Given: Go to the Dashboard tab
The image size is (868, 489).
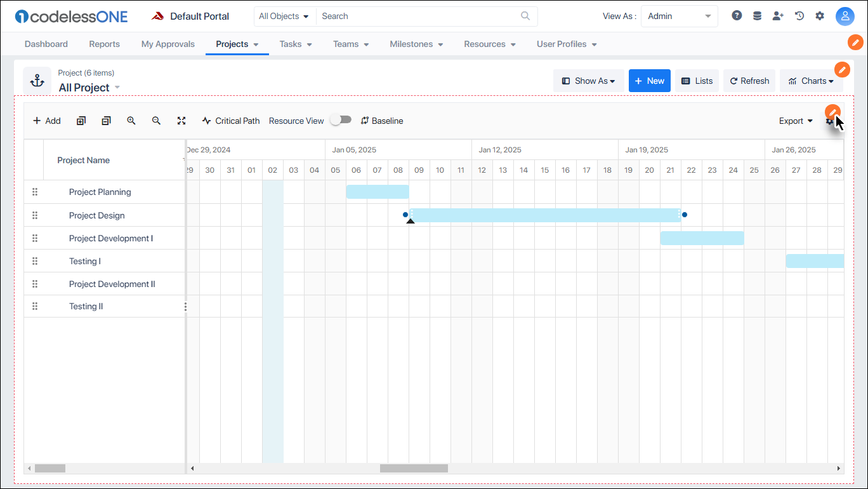Looking at the screenshot, I should point(46,44).
